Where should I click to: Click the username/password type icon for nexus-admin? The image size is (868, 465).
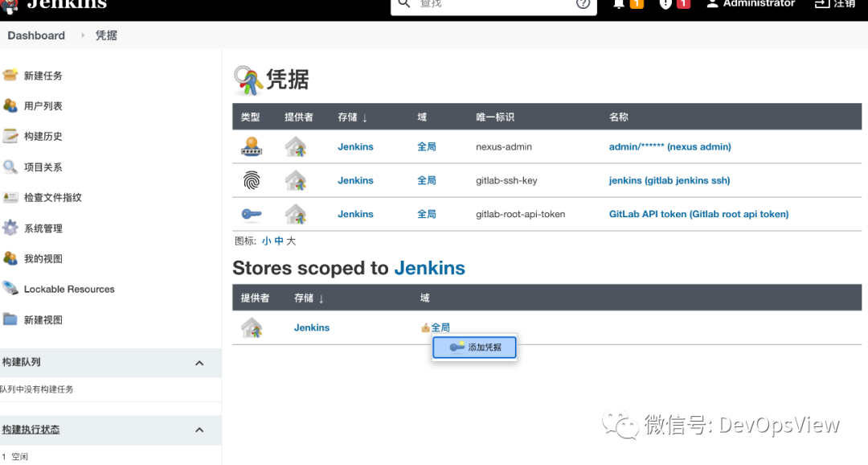coord(252,147)
